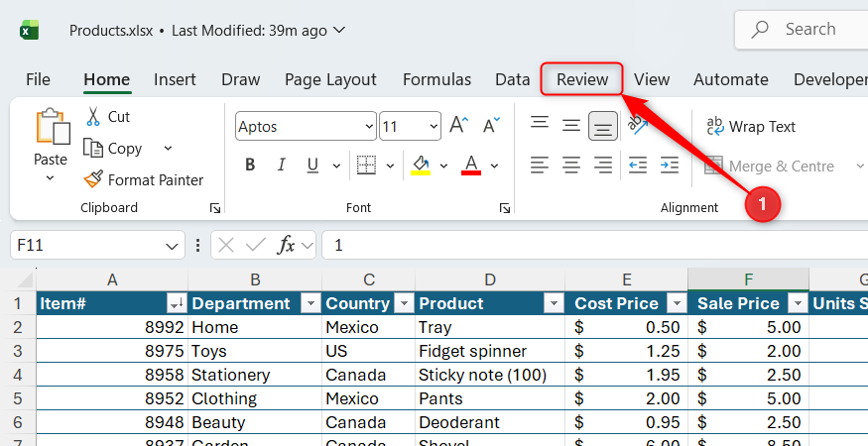Expand fill colour dropdown arrow
Viewport: 868px width, 446px height.
443,166
